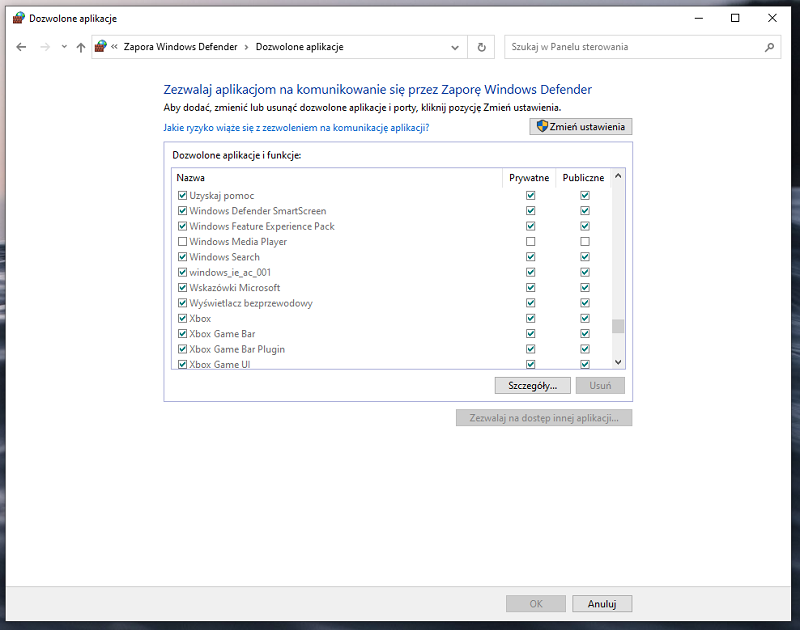The width and height of the screenshot is (800, 630).
Task: Enable Publiczne for Windows Media Player
Action: pyautogui.click(x=585, y=241)
